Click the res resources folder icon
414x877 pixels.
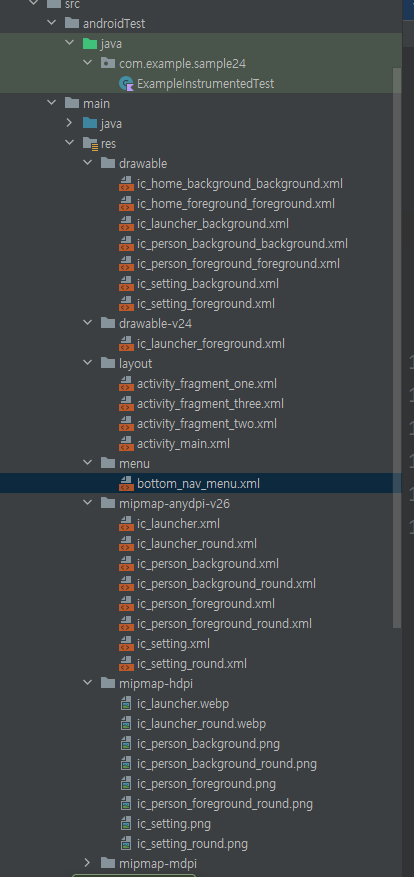tap(90, 144)
